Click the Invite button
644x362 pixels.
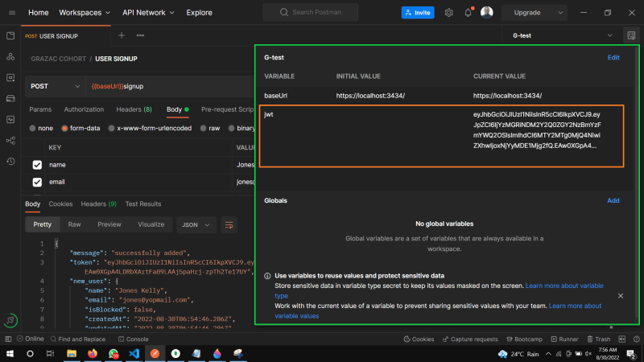coord(418,13)
